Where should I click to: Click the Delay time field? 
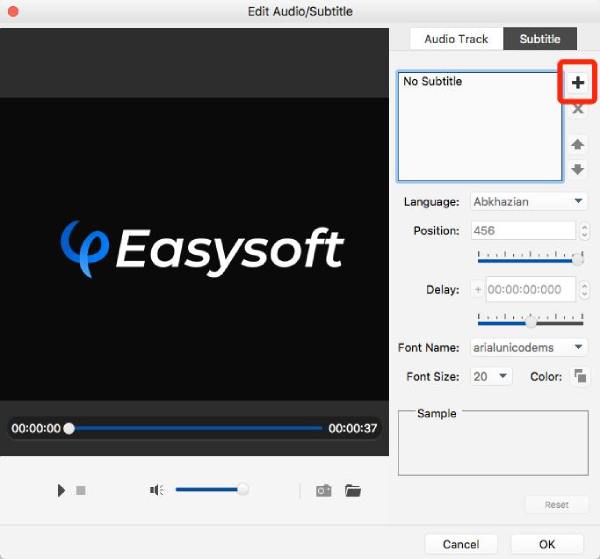(x=531, y=290)
